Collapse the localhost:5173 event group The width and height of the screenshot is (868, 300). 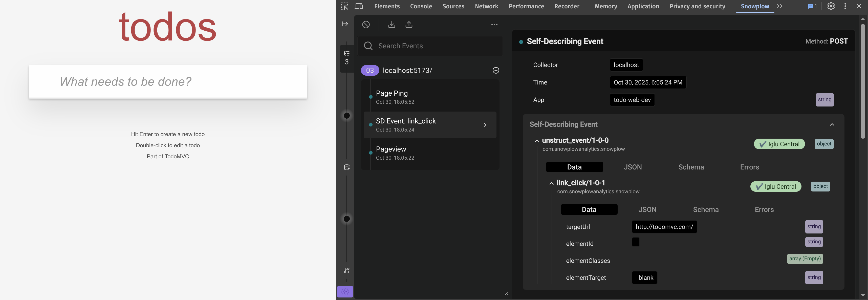click(x=496, y=71)
